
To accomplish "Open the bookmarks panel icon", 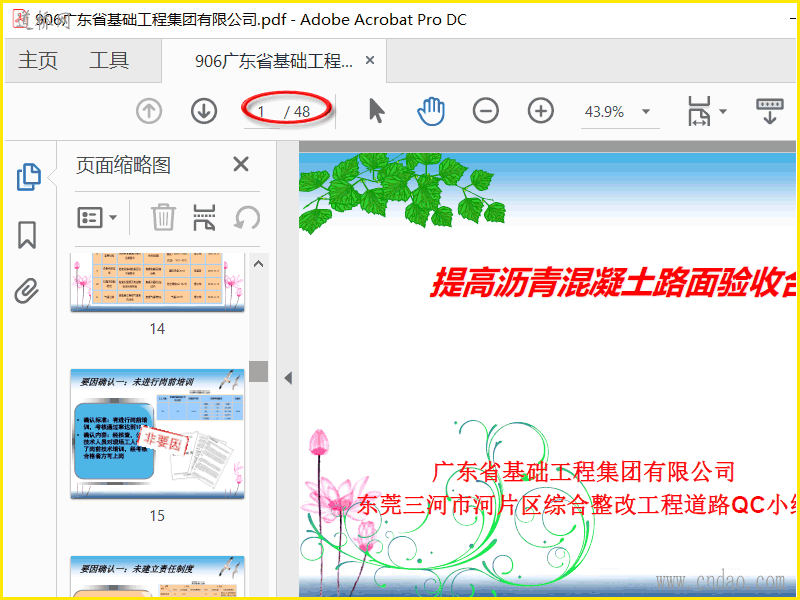I will click(x=27, y=235).
